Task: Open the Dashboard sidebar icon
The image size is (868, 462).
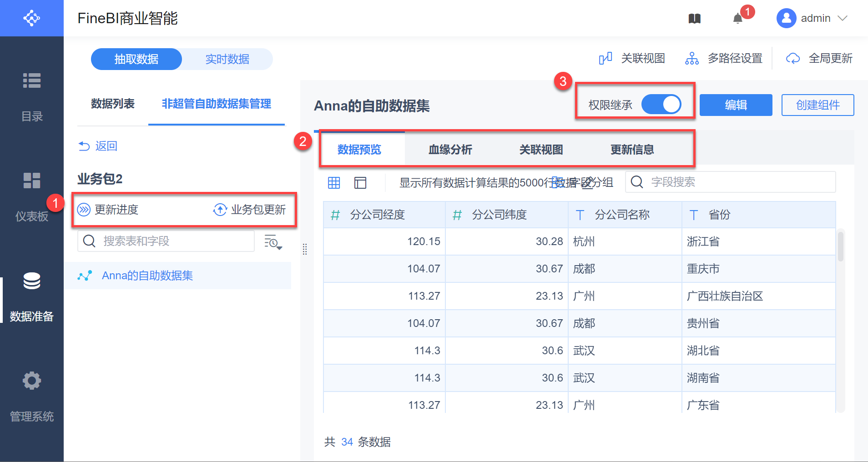Action: (32, 181)
